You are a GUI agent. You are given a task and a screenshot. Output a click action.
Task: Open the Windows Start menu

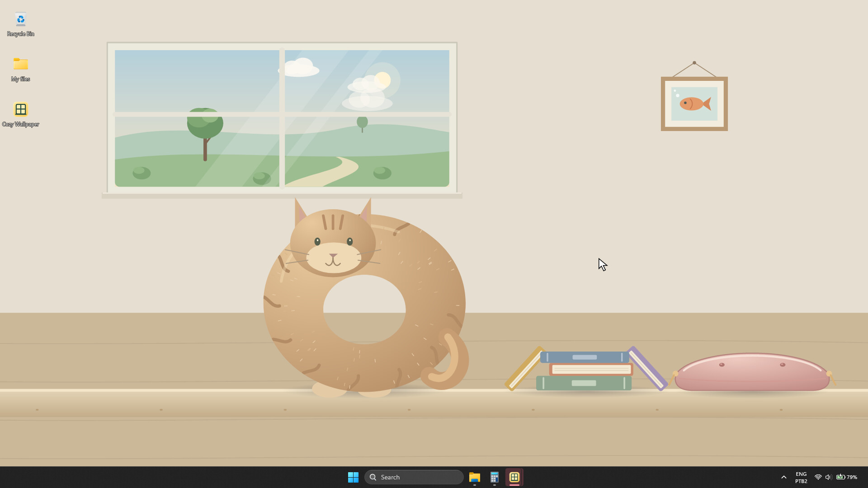coord(353,477)
